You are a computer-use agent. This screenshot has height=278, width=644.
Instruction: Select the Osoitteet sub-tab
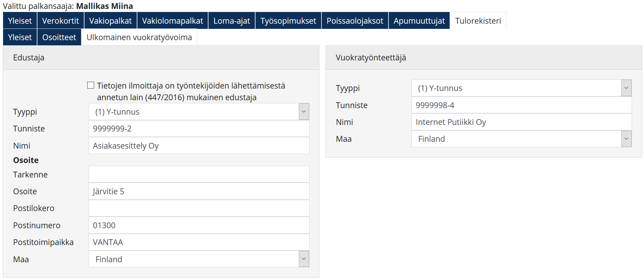(59, 37)
